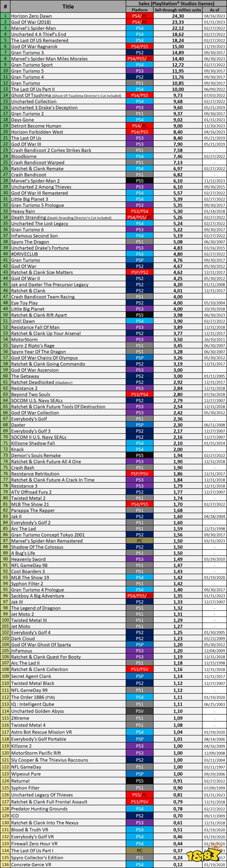Viewport: 227px width, 868px height.
Task: Click "Killzone Shadow Fall" title
Action: pos(33,443)
